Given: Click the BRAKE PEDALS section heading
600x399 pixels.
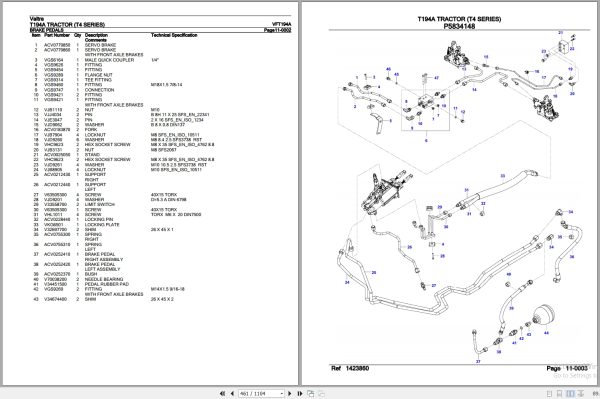Looking at the screenshot, I should [x=47, y=30].
